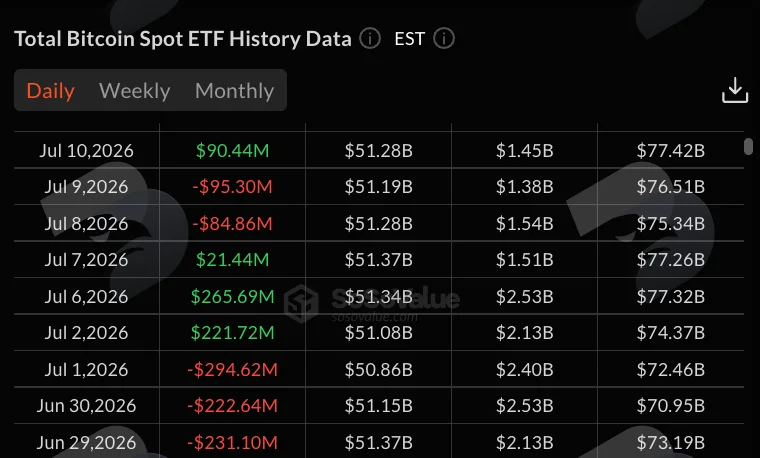Click the $77.42B total value

point(670,151)
